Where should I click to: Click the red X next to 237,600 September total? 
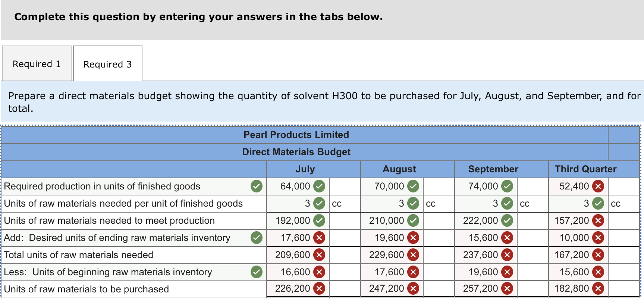pos(507,255)
